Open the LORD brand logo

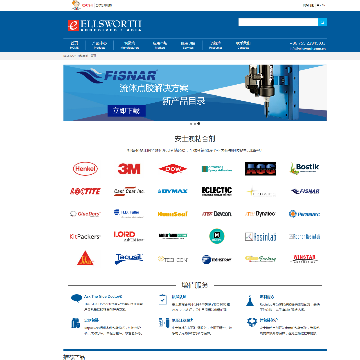128,236
